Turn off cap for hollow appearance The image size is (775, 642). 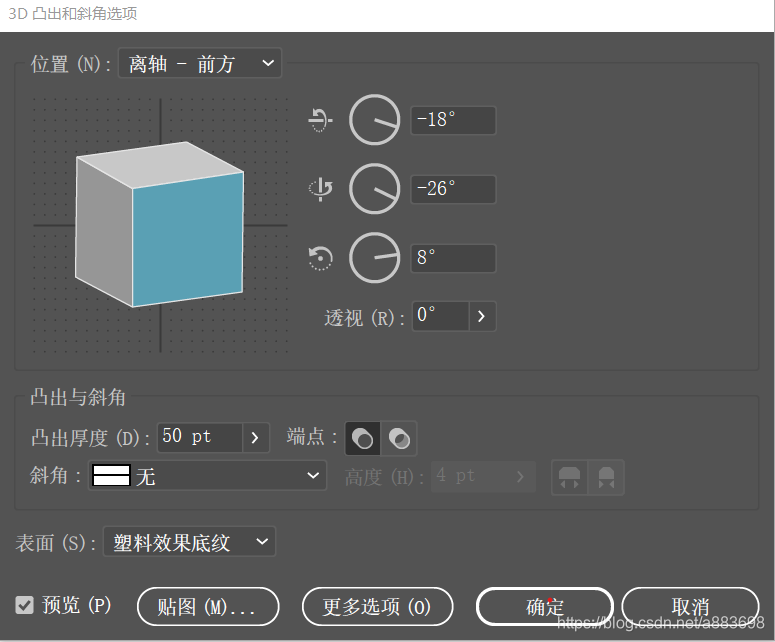pyautogui.click(x=399, y=438)
